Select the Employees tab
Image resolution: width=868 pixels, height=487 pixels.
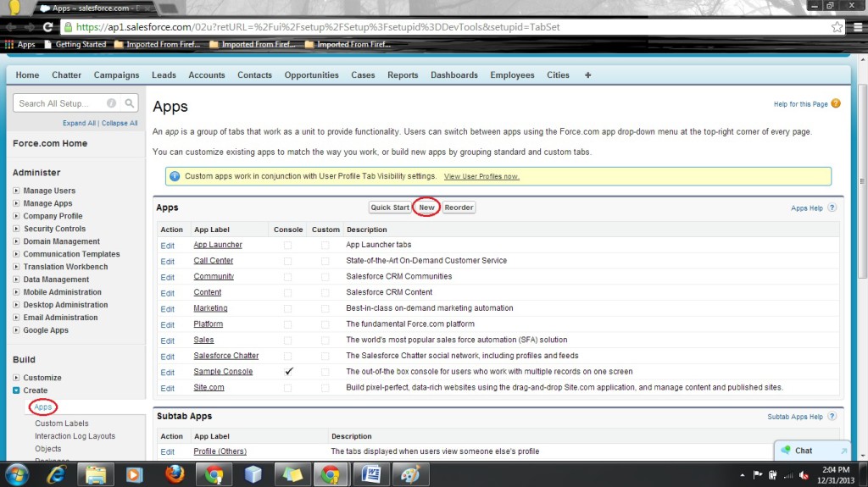[512, 75]
